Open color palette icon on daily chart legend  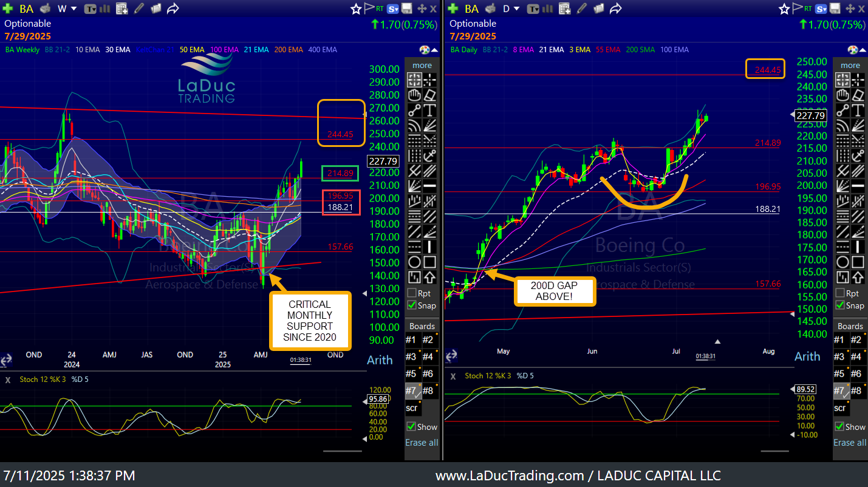[854, 50]
